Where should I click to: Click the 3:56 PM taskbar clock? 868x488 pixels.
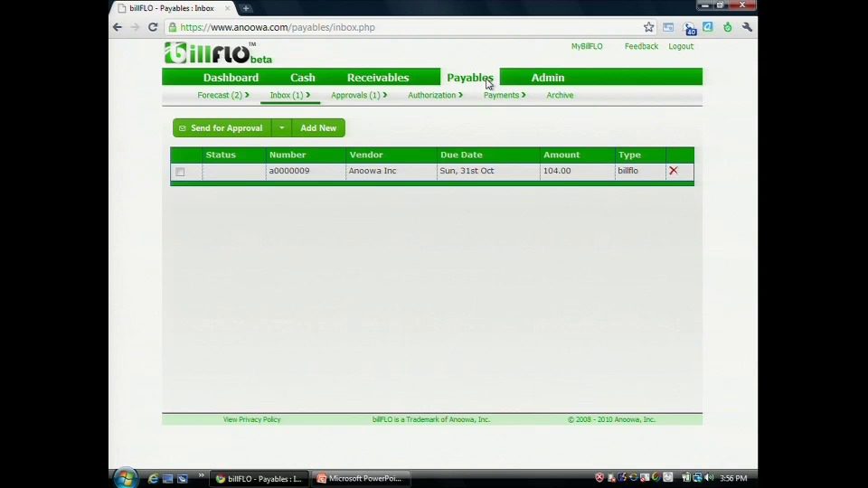click(x=733, y=478)
